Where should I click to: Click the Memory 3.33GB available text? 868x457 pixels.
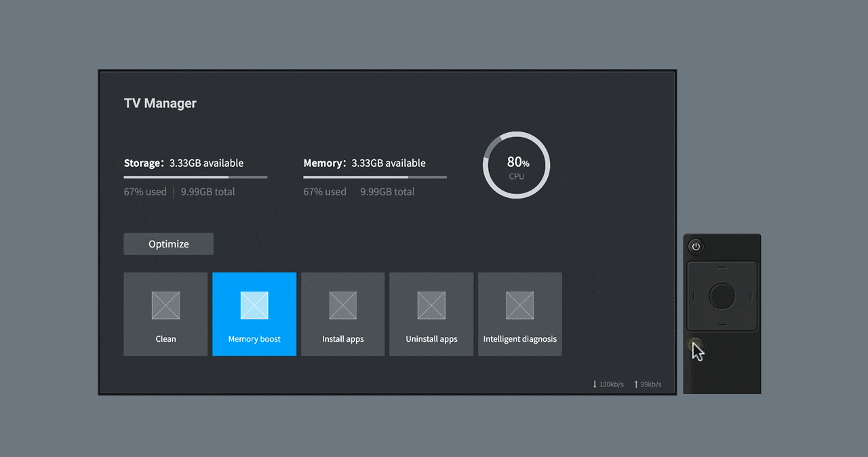click(365, 163)
